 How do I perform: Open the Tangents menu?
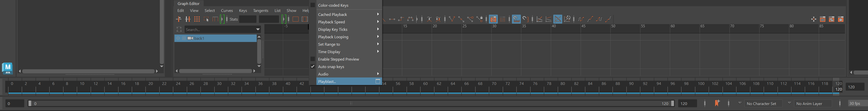pyautogui.click(x=261, y=10)
